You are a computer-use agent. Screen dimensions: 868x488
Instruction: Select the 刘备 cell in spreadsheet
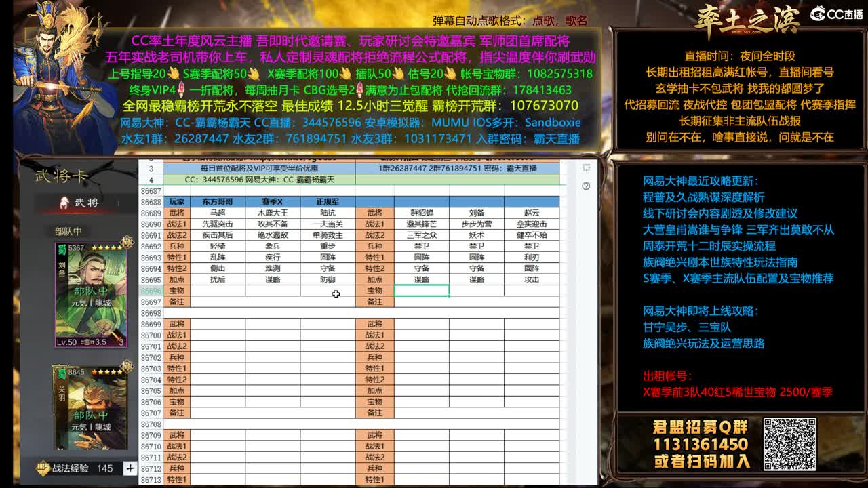coord(477,213)
